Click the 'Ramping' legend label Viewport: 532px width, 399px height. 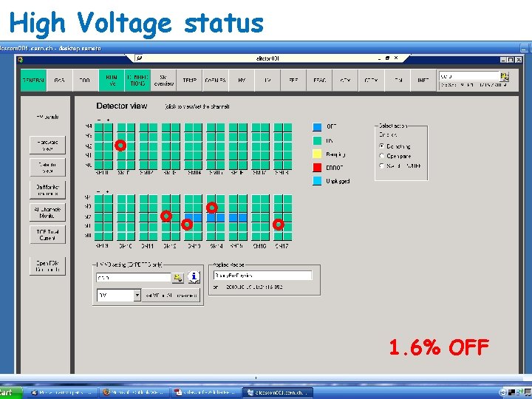335,154
